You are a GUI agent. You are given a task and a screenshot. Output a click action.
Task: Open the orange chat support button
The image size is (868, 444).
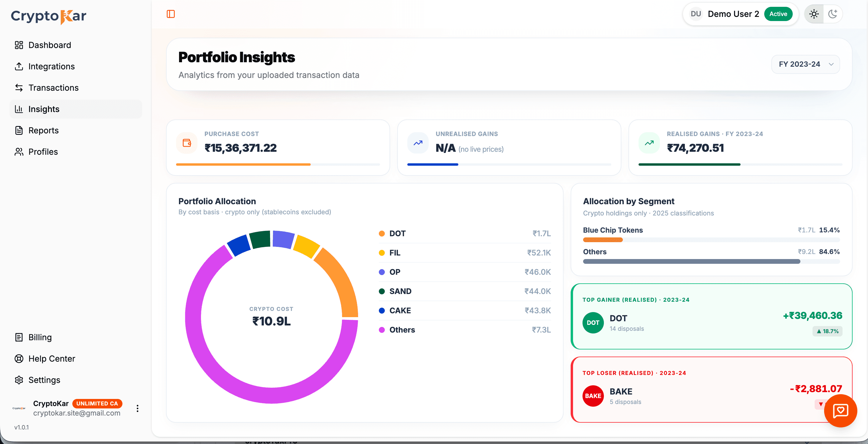(x=840, y=411)
